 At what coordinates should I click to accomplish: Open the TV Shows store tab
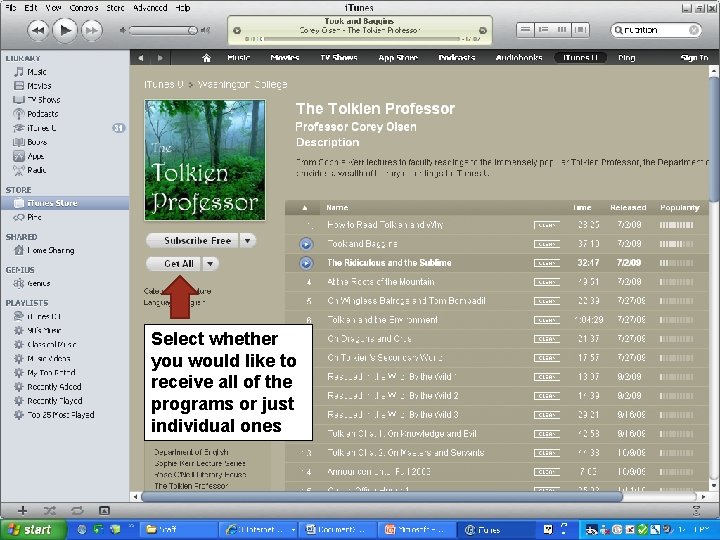339,58
